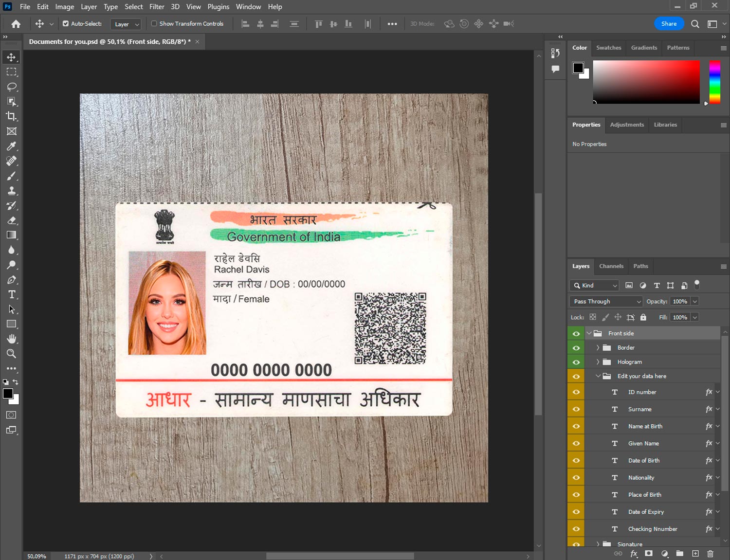Image resolution: width=730 pixels, height=560 pixels.
Task: Open the Pass Through blend mode dropdown
Action: [x=606, y=302]
